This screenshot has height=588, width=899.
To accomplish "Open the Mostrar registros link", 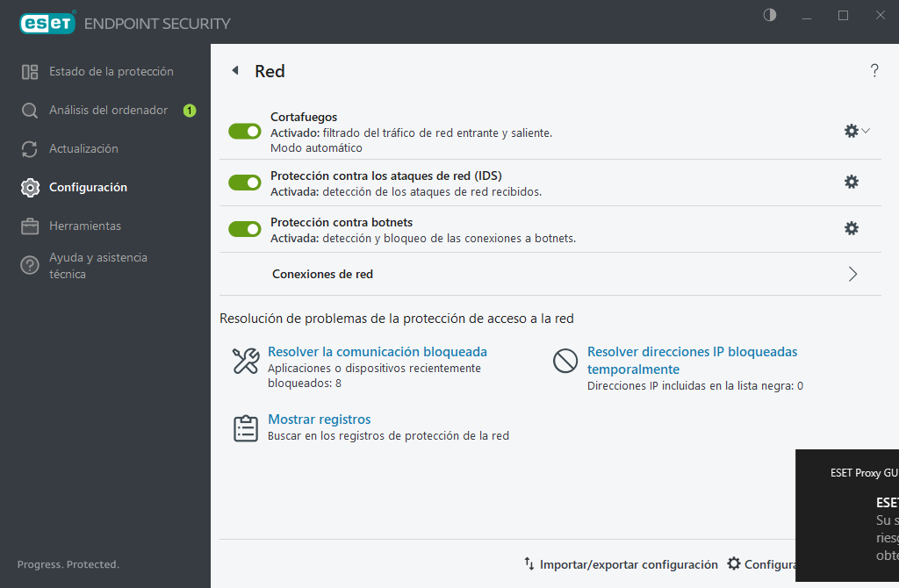I will 320,419.
